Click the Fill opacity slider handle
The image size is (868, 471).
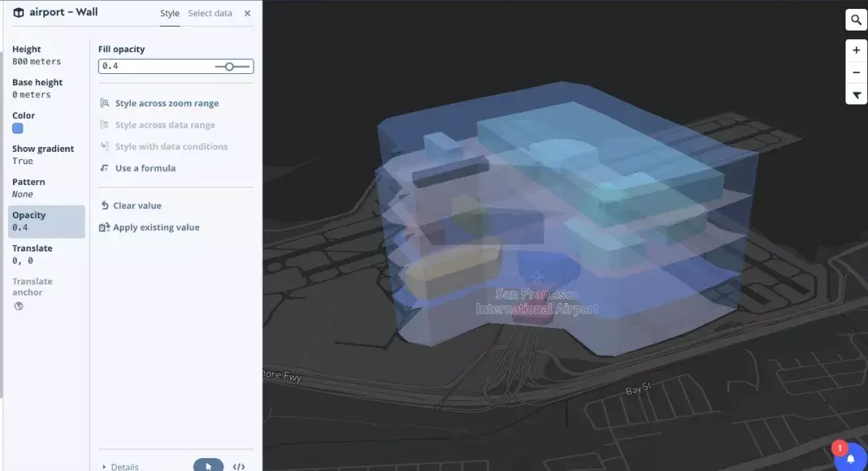click(x=229, y=66)
